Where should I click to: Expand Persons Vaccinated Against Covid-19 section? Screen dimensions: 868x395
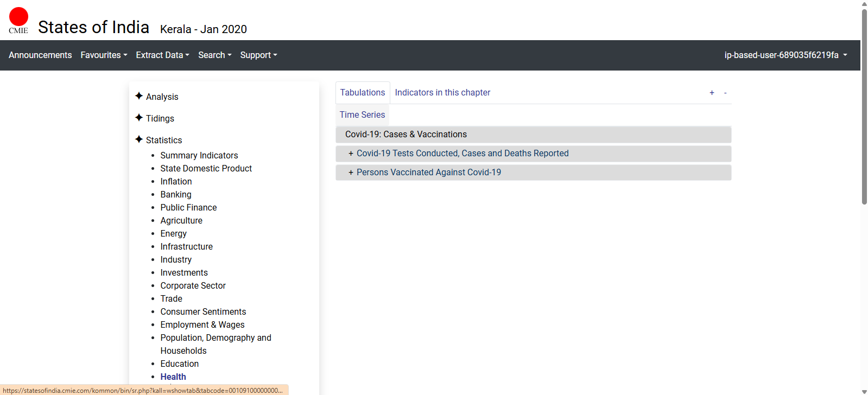pyautogui.click(x=428, y=173)
